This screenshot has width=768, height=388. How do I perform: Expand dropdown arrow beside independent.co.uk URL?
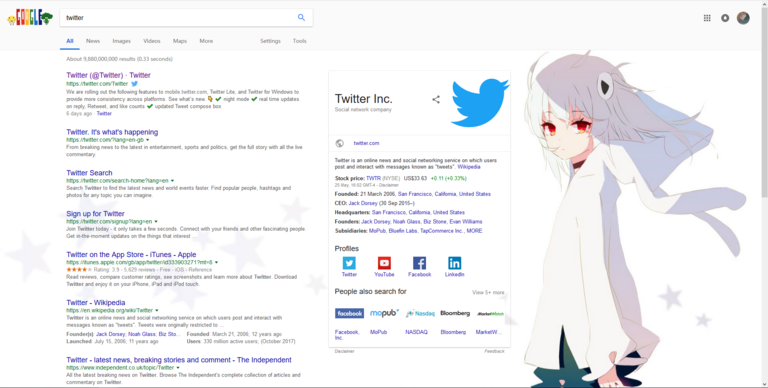(x=178, y=367)
